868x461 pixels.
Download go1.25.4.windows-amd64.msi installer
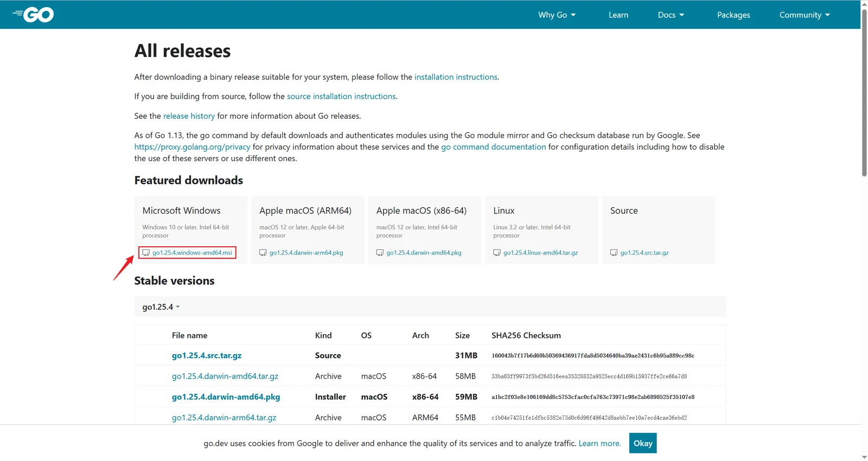192,253
